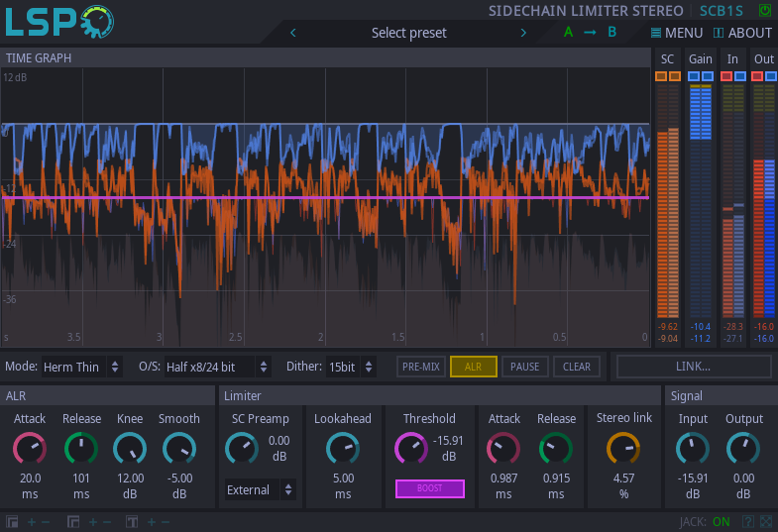Viewport: 778px width, 532px height.
Task: Select previous preset with left arrow
Action: pos(293,33)
